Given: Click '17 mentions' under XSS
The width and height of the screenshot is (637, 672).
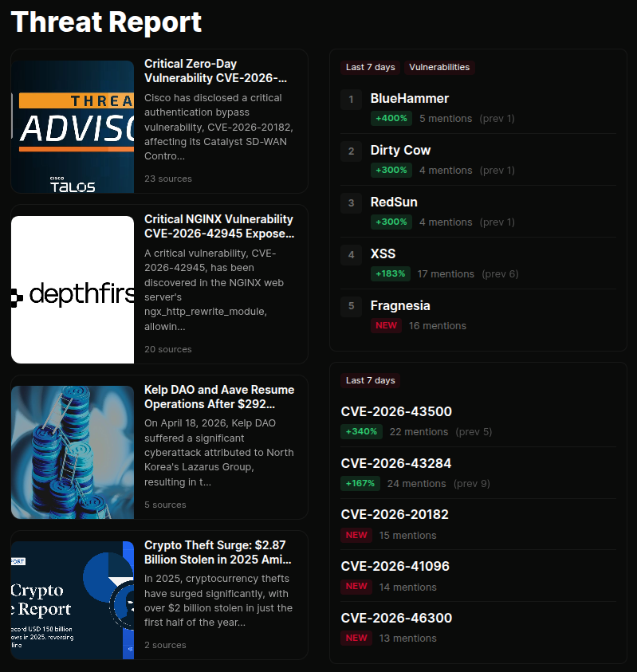Looking at the screenshot, I should click(446, 274).
